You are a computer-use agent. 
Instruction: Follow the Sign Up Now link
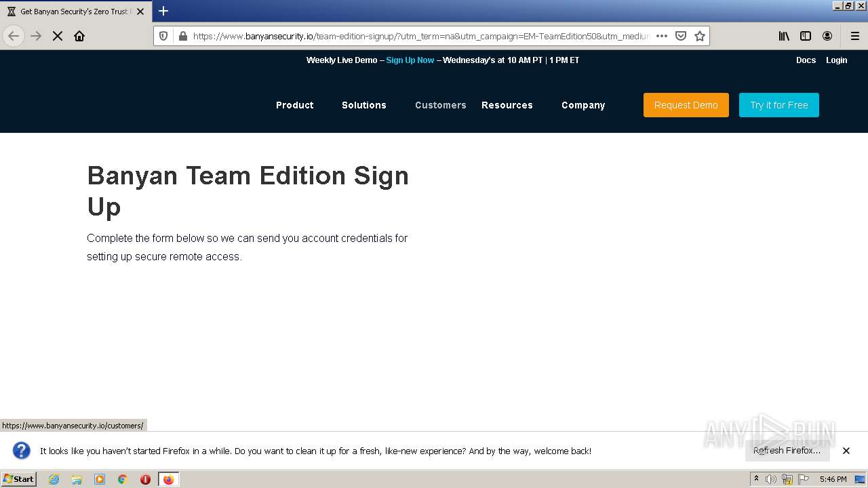[410, 60]
